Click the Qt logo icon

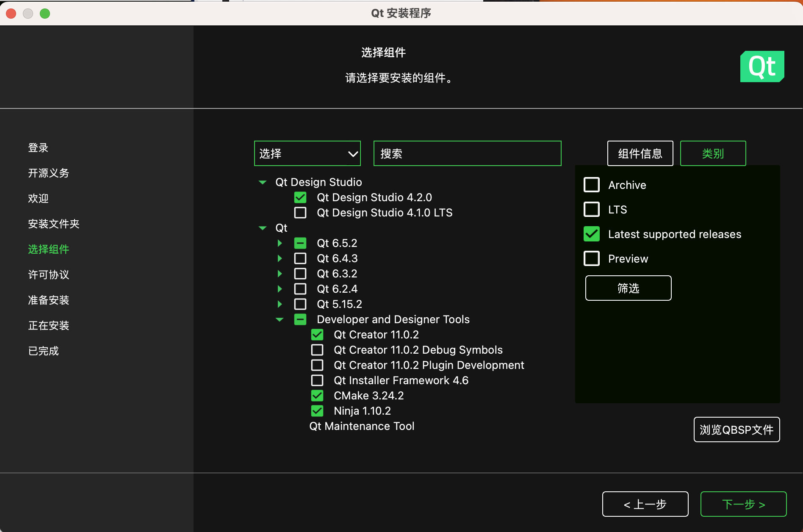[762, 66]
